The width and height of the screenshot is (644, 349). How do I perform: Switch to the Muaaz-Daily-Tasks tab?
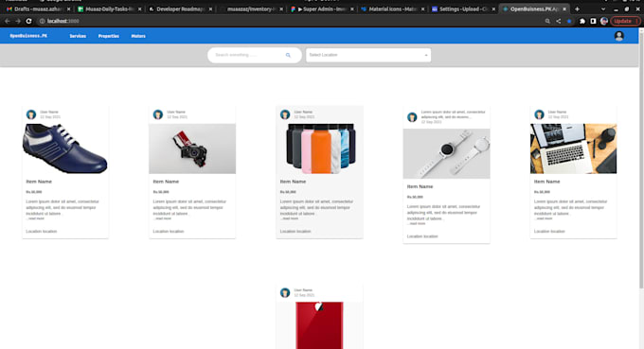(x=109, y=9)
